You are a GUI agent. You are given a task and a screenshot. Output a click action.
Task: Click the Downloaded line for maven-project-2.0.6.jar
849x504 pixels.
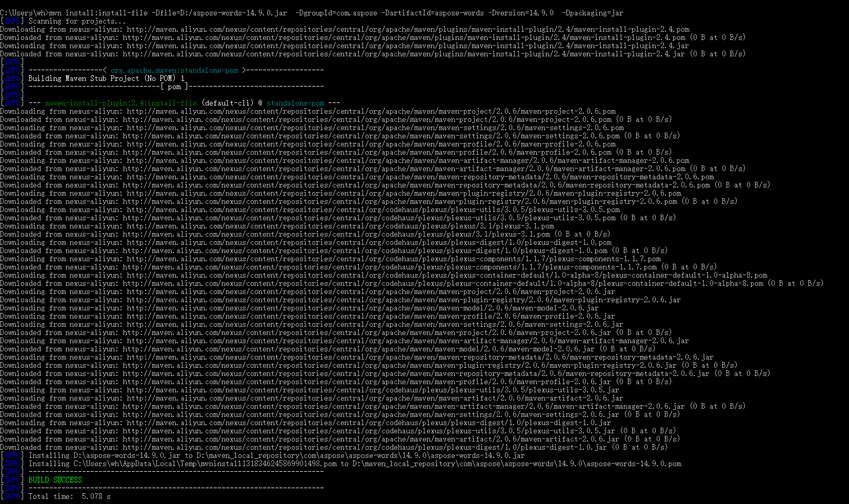[x=336, y=332]
